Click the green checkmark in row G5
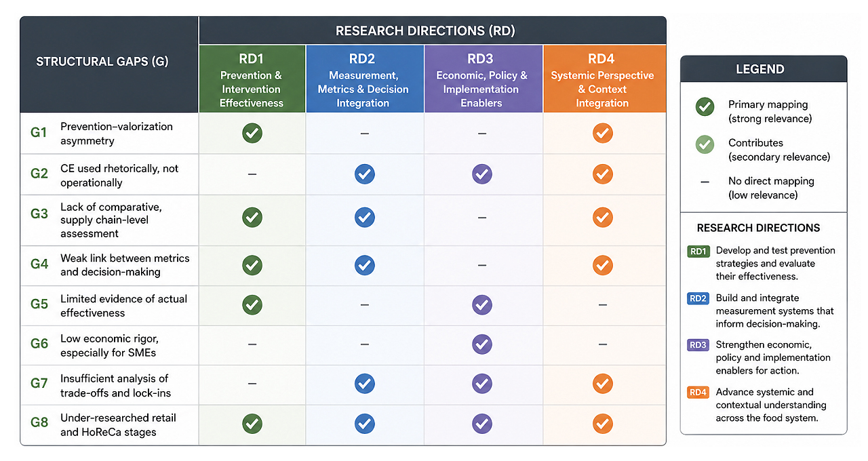 pyautogui.click(x=252, y=304)
